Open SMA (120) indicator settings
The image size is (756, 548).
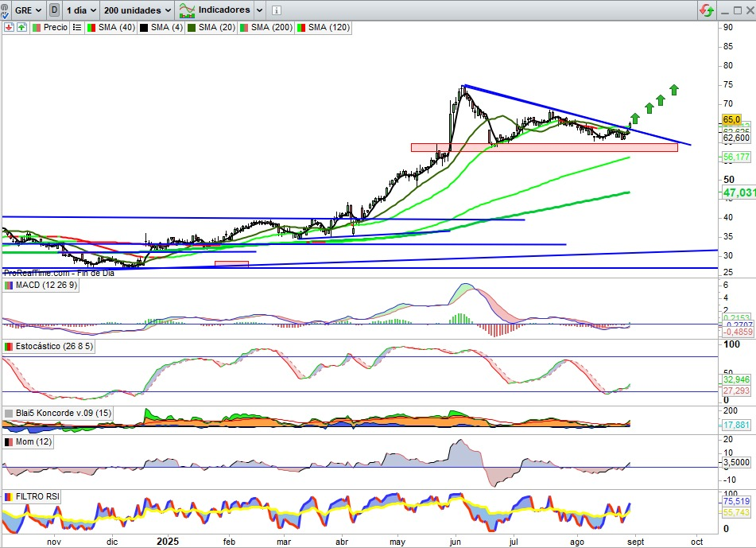pyautogui.click(x=324, y=28)
